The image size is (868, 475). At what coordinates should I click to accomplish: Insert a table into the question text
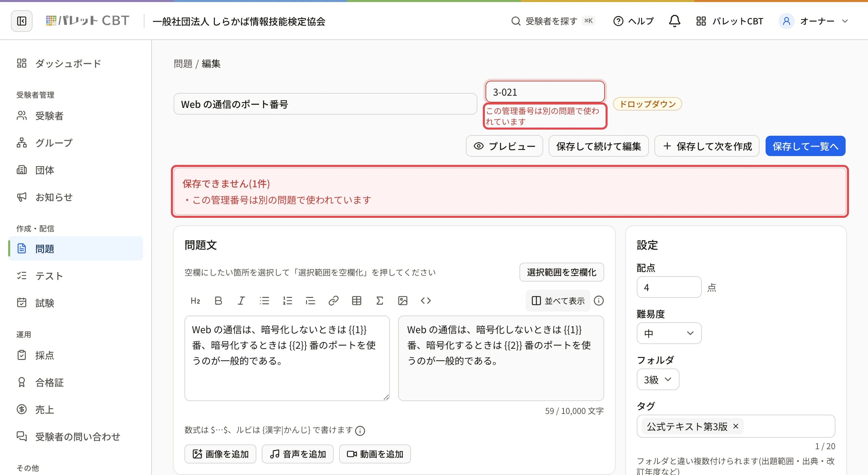point(357,301)
